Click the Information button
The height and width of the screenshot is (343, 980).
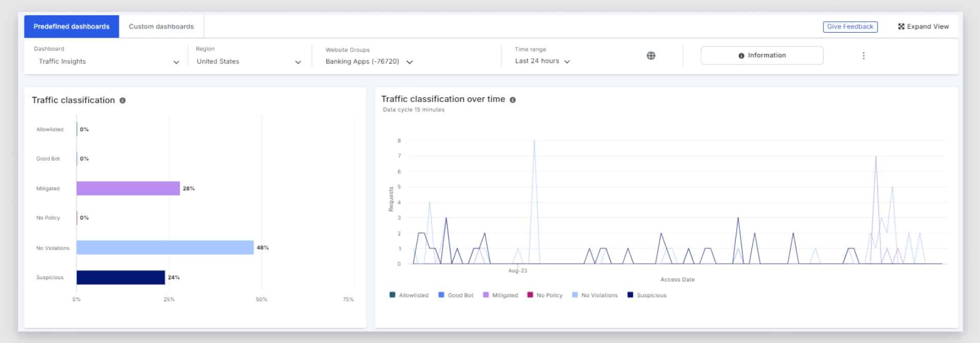762,55
